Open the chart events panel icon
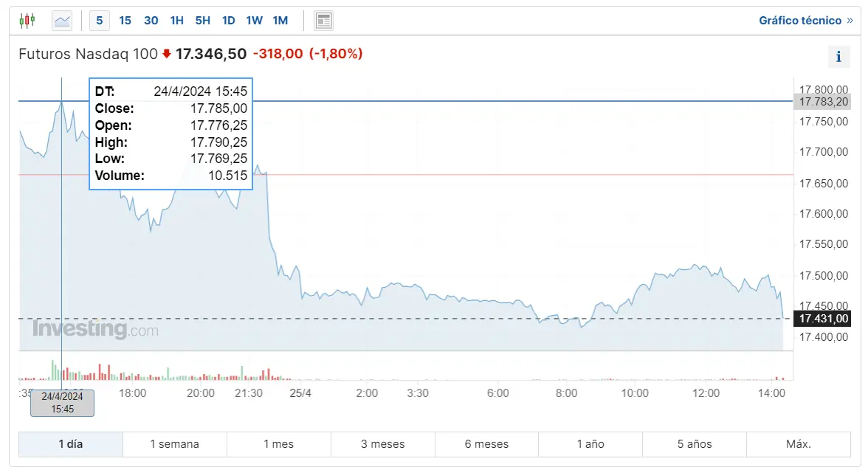Viewport: 868px width, 467px height. click(323, 20)
